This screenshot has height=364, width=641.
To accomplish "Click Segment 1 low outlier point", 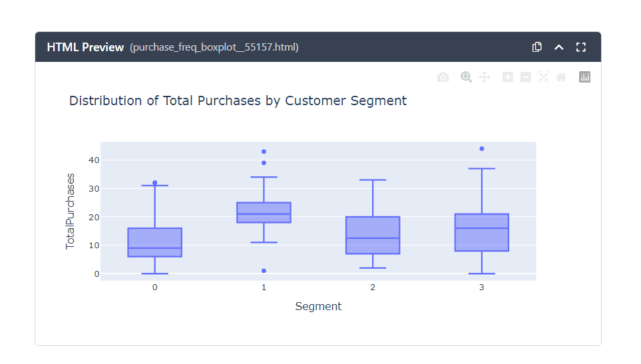I will (x=264, y=271).
